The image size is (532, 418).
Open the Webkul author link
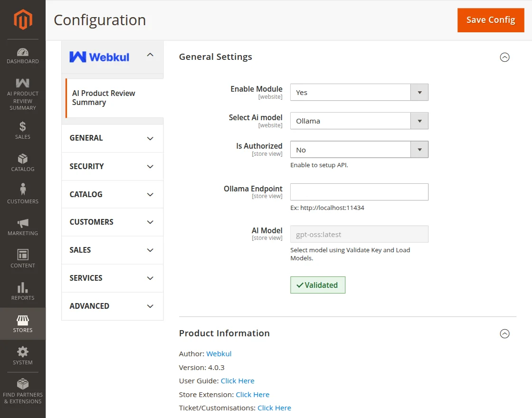(x=219, y=353)
